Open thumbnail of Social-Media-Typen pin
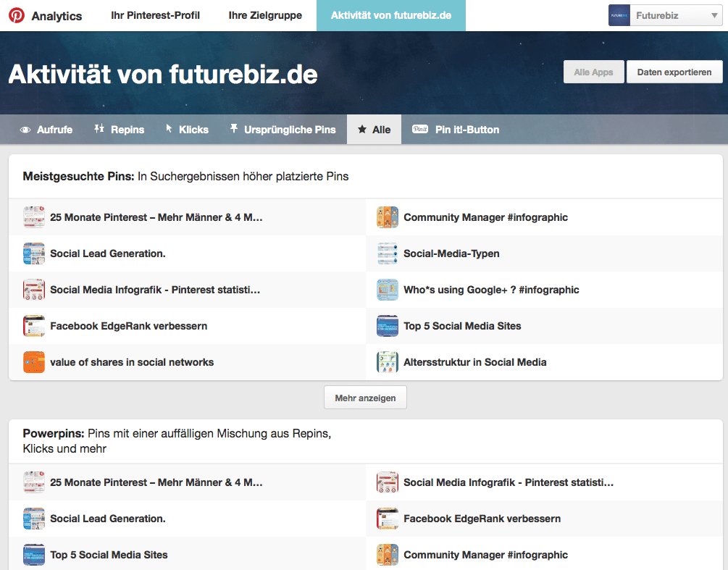Image resolution: width=728 pixels, height=570 pixels. click(388, 253)
